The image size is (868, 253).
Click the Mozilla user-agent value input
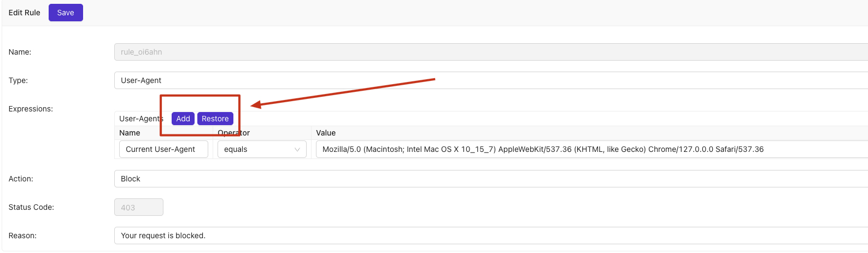point(590,149)
